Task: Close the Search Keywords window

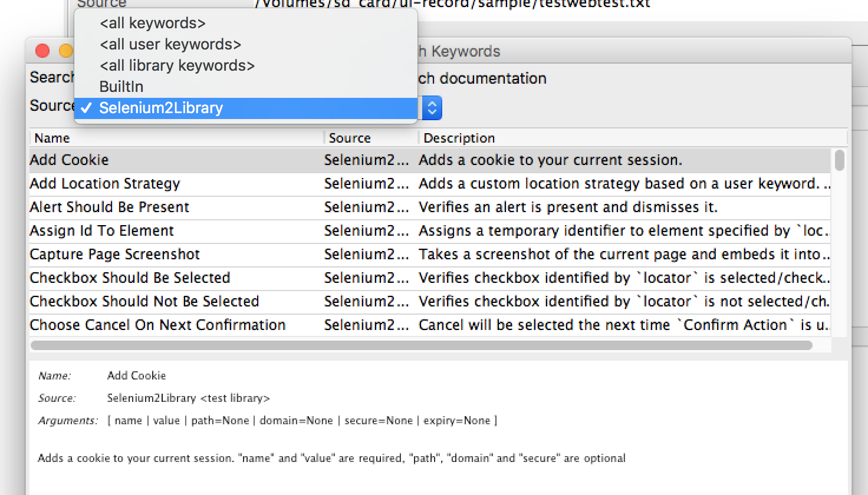Action: pyautogui.click(x=42, y=51)
